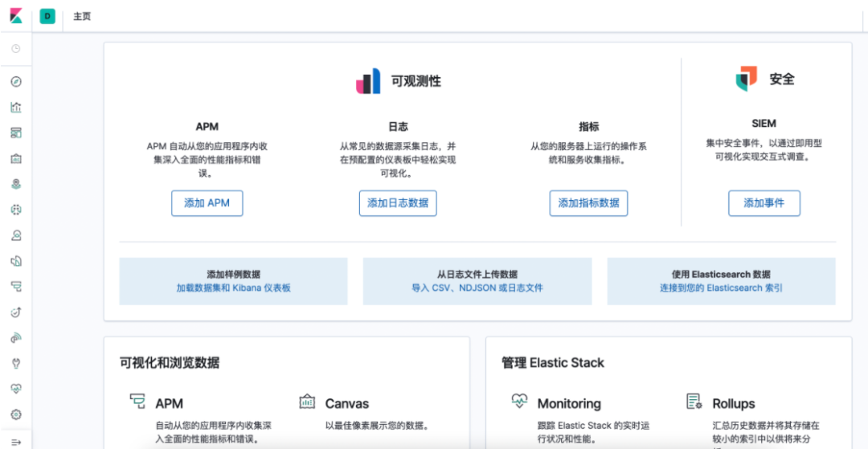This screenshot has width=868, height=449.
Task: Expand the sidebar with arrow icon
Action: pos(16,442)
